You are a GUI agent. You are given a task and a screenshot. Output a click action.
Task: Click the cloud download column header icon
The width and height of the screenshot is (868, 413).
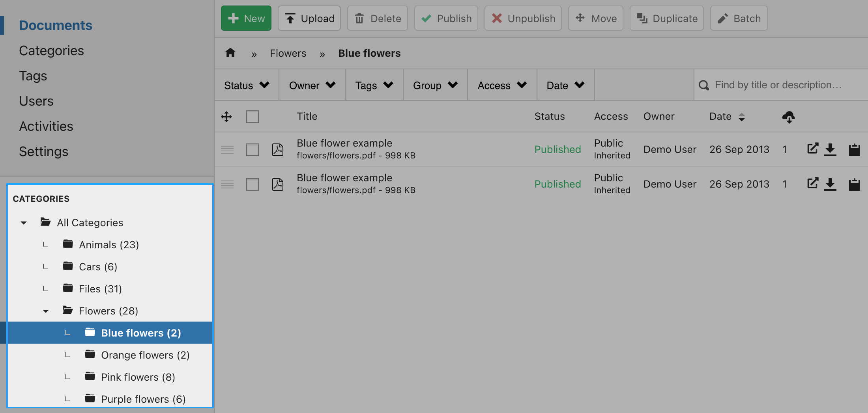tap(788, 117)
